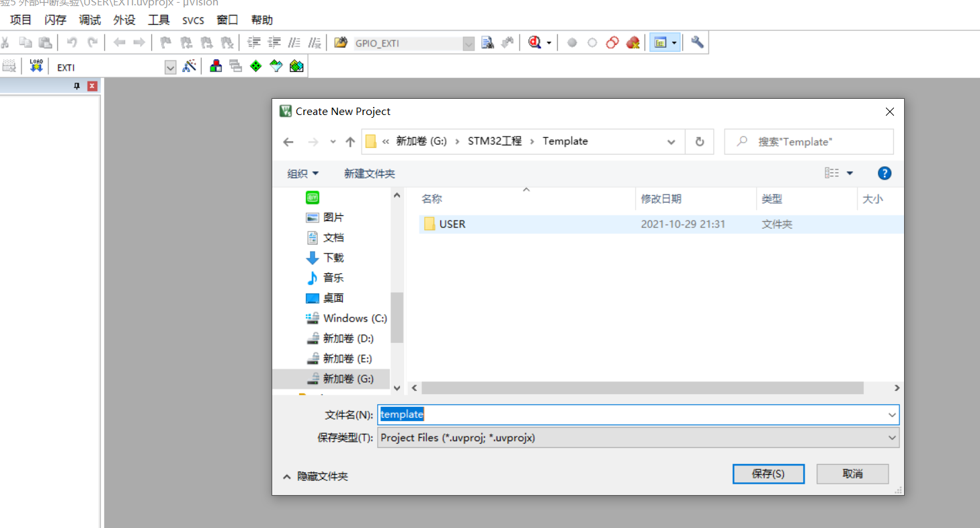The height and width of the screenshot is (528, 980).
Task: Open the 组织 dropdown in the dialog
Action: tap(303, 174)
